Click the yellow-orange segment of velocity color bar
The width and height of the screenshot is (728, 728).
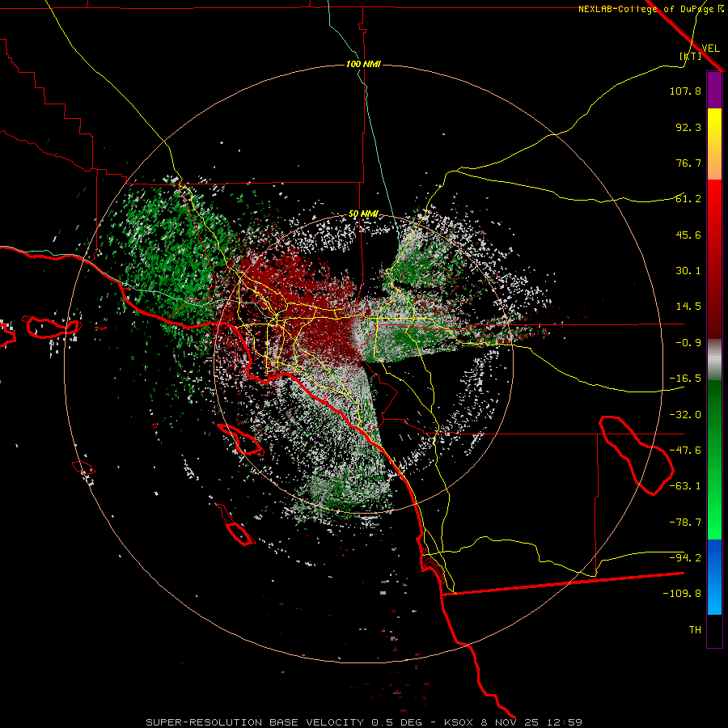(714, 144)
